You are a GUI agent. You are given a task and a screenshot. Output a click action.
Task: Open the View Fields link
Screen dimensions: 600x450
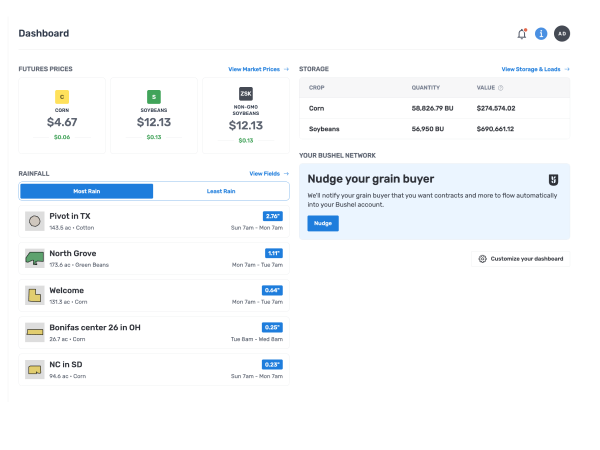pyautogui.click(x=264, y=174)
